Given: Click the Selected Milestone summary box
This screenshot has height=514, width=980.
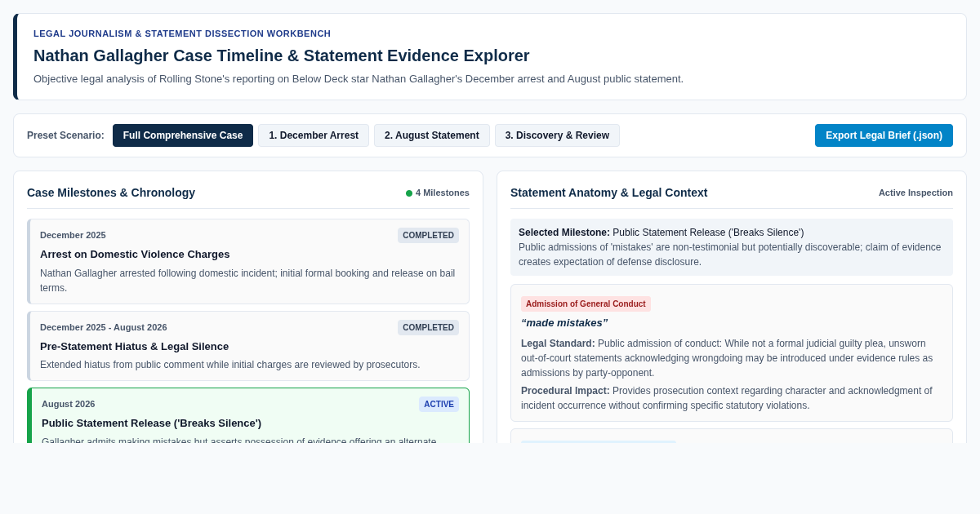Looking at the screenshot, I should [x=732, y=247].
